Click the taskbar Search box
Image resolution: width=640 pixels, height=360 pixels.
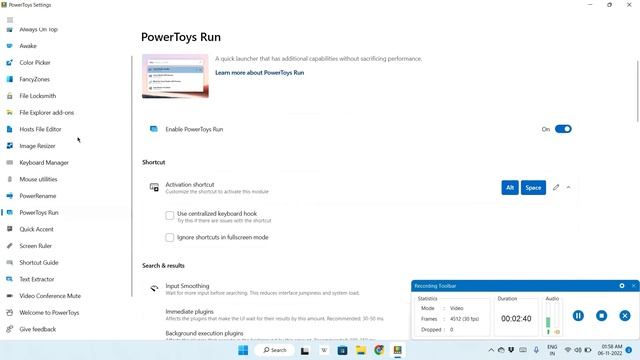[274, 350]
